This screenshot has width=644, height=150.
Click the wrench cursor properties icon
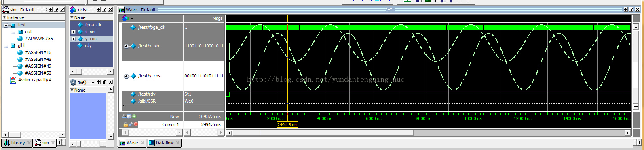tap(131, 124)
